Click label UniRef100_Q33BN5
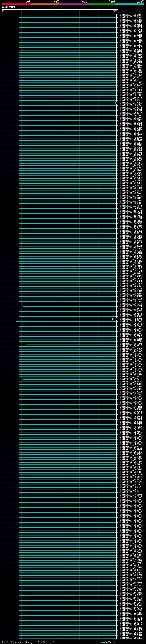This screenshot has height=644, width=146. click(x=131, y=339)
